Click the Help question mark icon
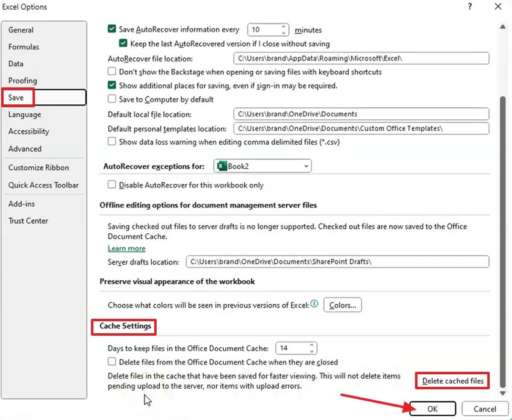Image resolution: width=512 pixels, height=420 pixels. (x=469, y=7)
